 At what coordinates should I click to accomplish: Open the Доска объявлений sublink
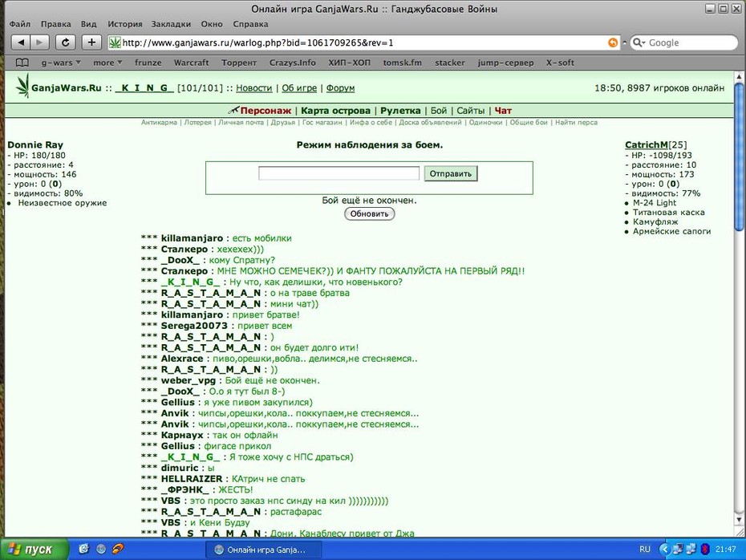coord(430,123)
